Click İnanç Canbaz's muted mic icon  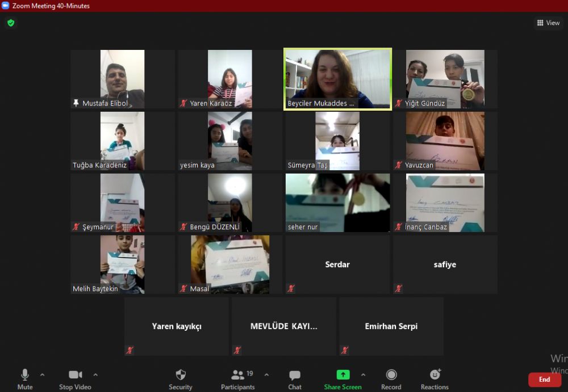point(399,227)
